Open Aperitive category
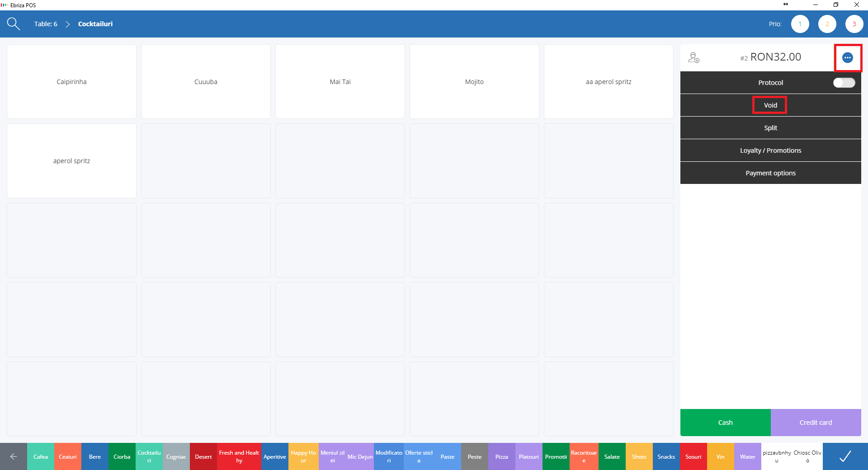The image size is (868, 470). coord(275,456)
